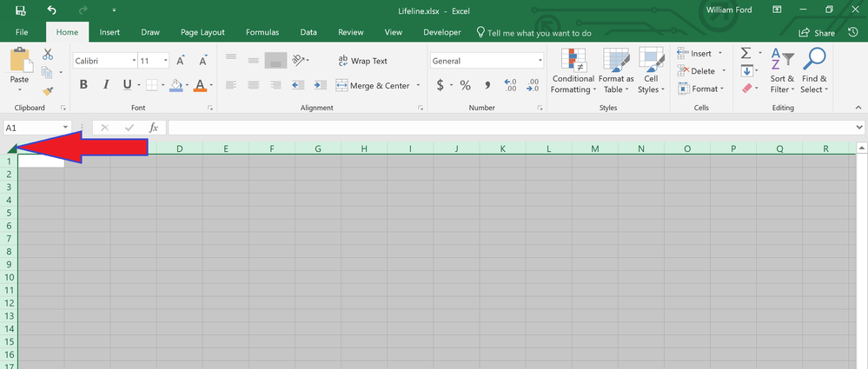Open Sort & Filter menu

pos(782,71)
